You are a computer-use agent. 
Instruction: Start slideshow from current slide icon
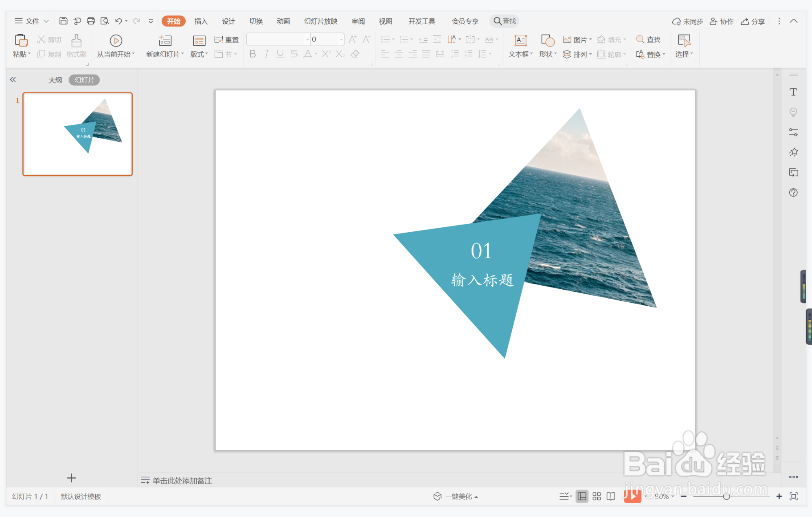point(116,40)
